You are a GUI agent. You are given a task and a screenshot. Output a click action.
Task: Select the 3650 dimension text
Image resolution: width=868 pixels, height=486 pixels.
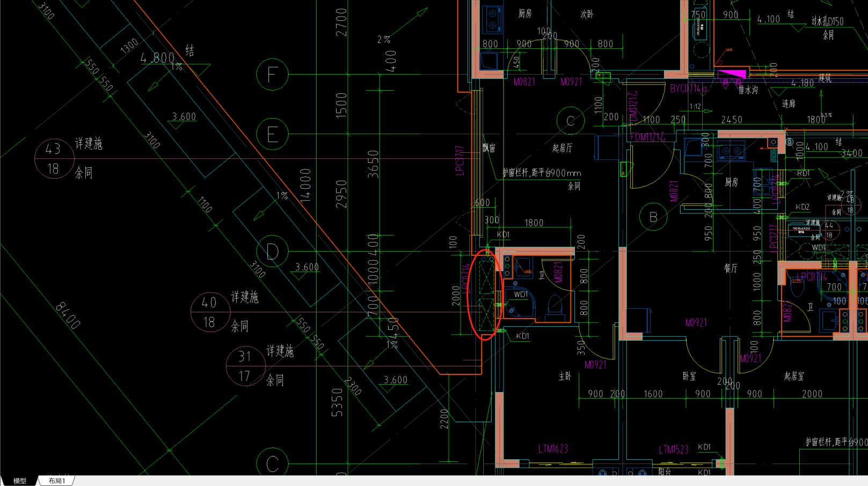coord(373,164)
